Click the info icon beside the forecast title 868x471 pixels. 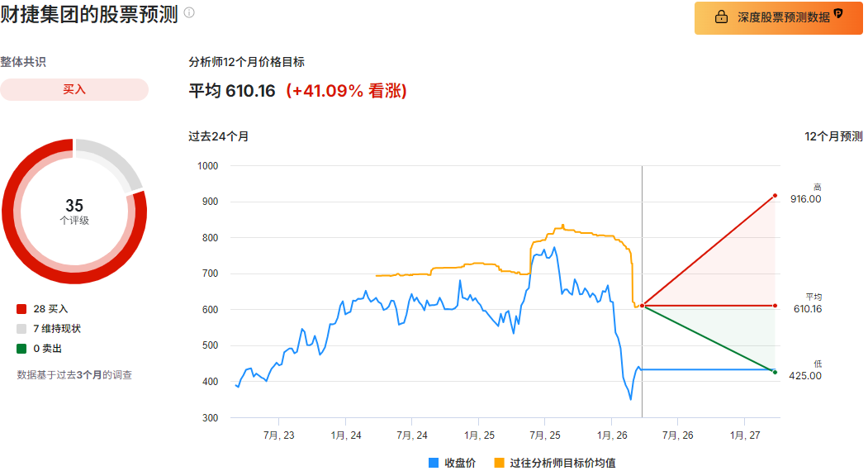point(189,13)
